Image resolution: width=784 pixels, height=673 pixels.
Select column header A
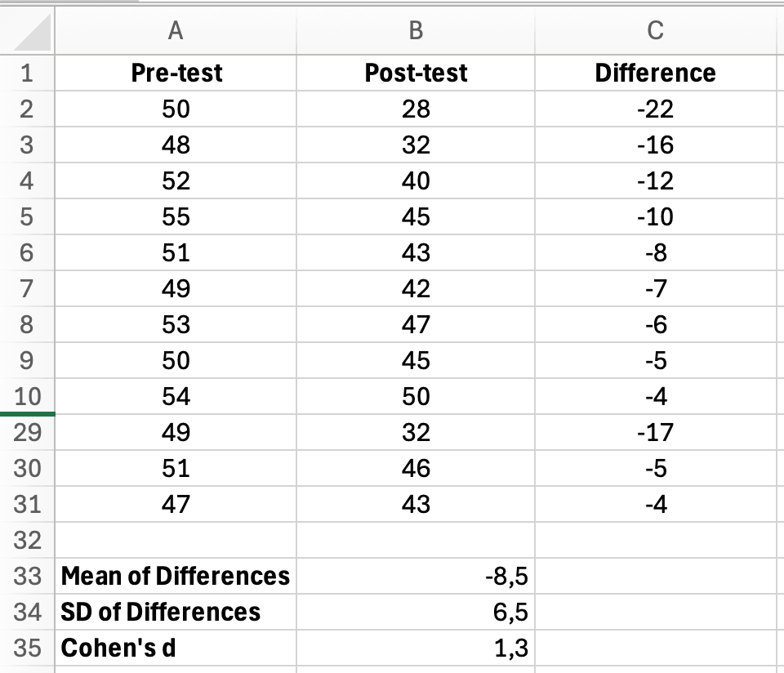(x=174, y=30)
